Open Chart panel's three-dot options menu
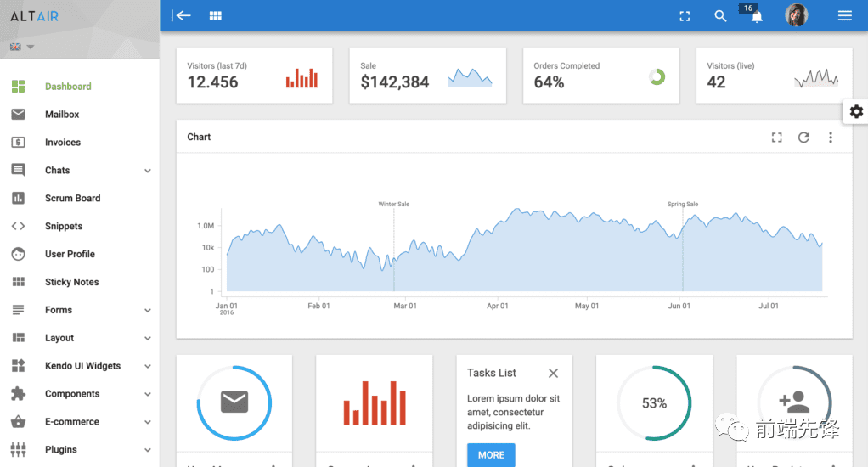The width and height of the screenshot is (868, 467). click(831, 138)
